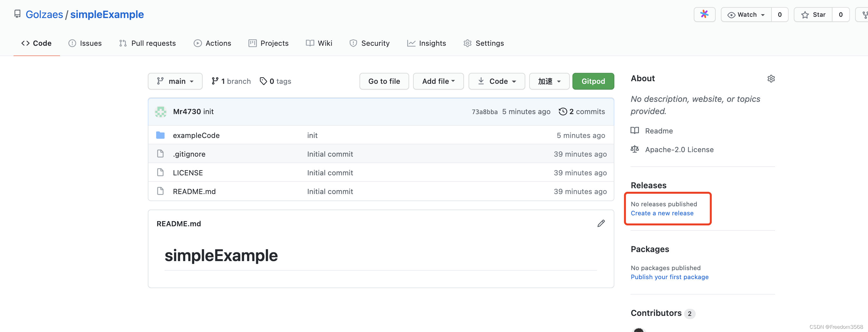Screen dimensions: 868x332
Task: Expand the main branch dropdown
Action: pos(175,81)
